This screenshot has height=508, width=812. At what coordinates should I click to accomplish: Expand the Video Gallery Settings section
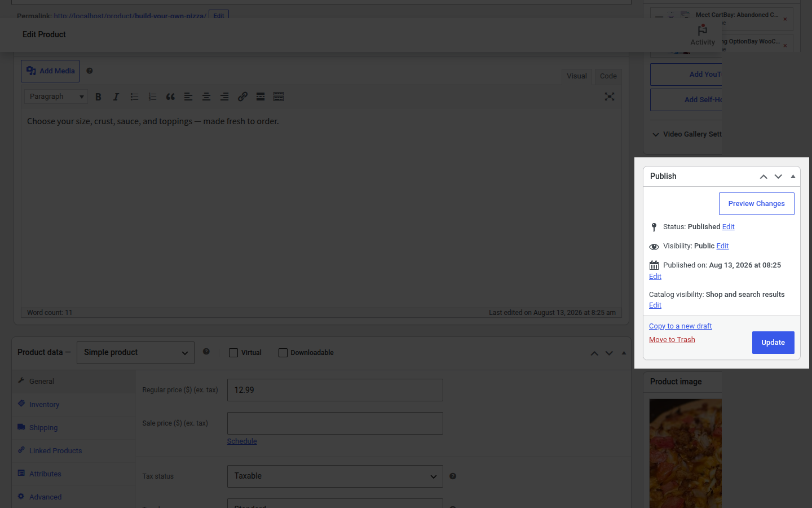coord(687,134)
